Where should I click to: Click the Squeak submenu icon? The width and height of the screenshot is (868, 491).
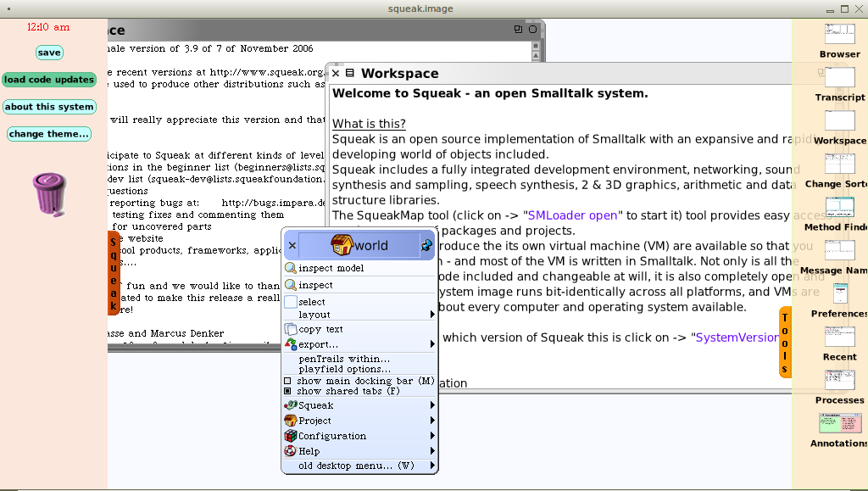(291, 405)
